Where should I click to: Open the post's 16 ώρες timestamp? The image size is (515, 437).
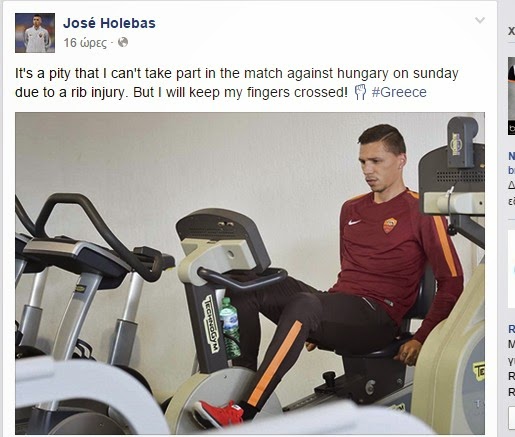85,43
